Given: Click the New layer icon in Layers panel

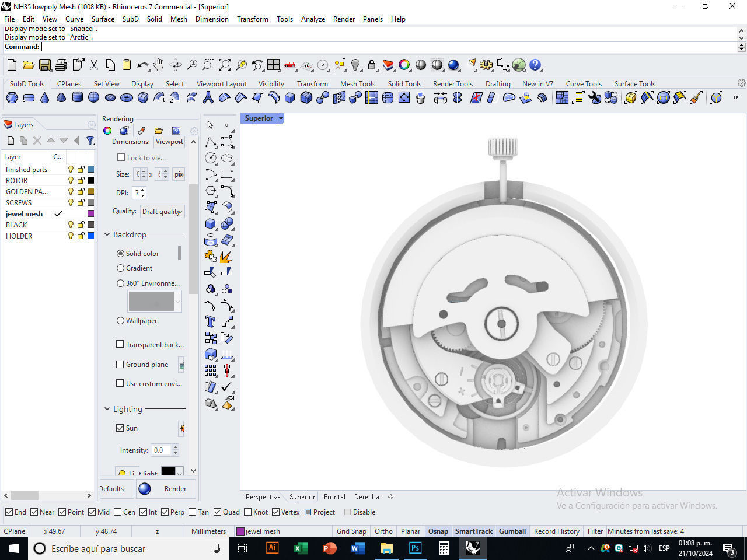Looking at the screenshot, I should (x=11, y=141).
